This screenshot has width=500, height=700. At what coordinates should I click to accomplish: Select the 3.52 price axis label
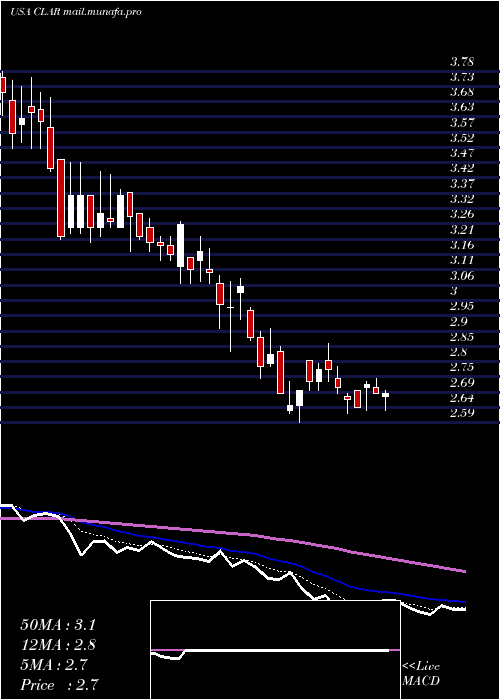pyautogui.click(x=462, y=138)
